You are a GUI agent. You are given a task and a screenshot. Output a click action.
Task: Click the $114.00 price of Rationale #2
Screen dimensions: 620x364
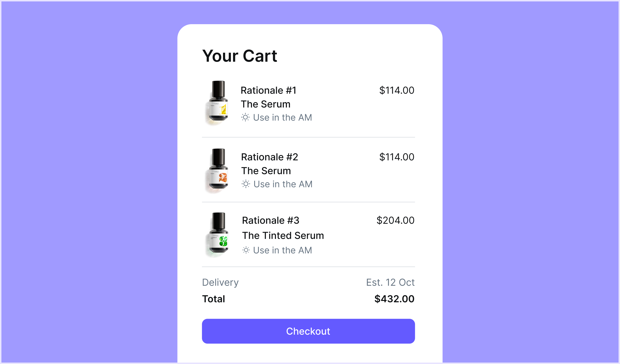[x=397, y=157]
